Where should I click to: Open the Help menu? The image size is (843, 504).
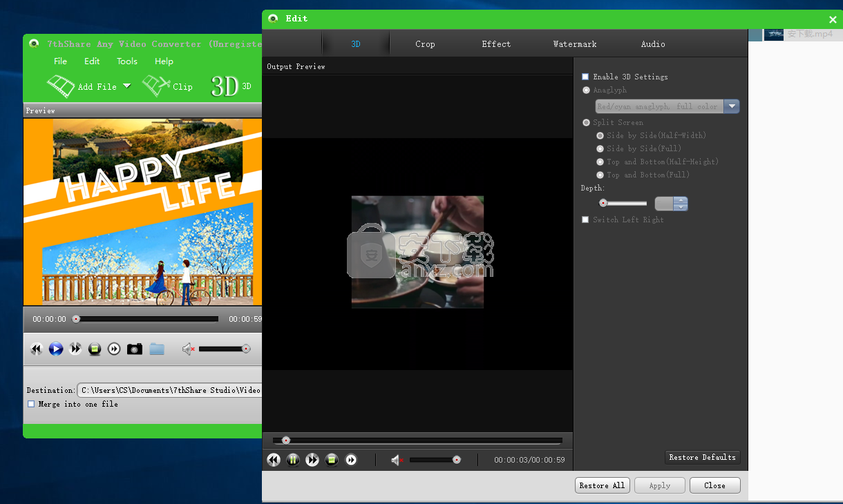coord(164,61)
